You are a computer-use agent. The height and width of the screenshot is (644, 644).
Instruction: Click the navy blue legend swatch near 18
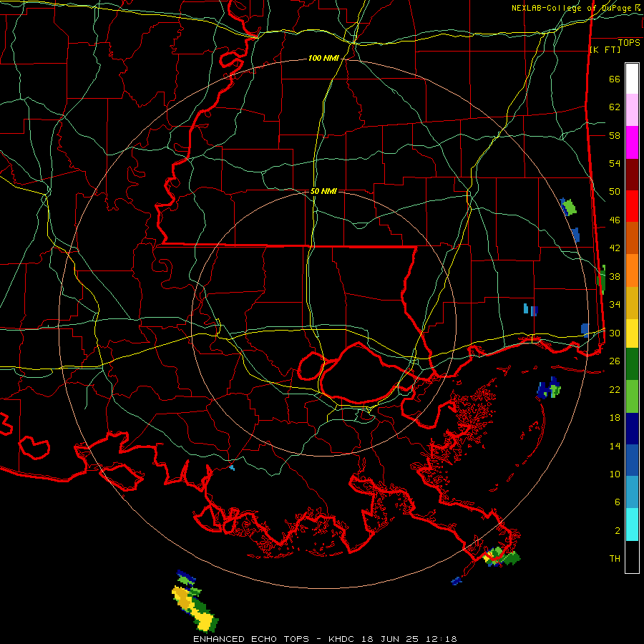[632, 429]
